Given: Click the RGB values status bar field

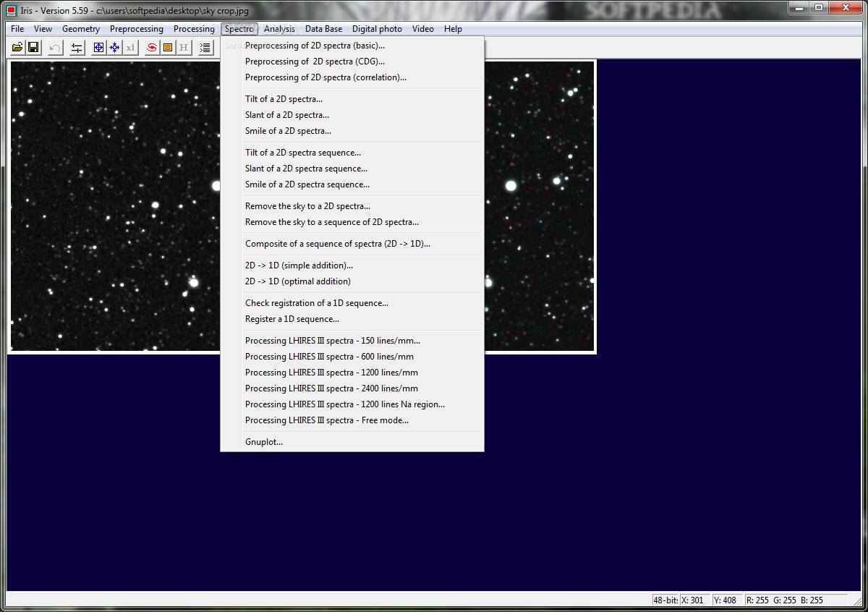Looking at the screenshot, I should pos(796,600).
